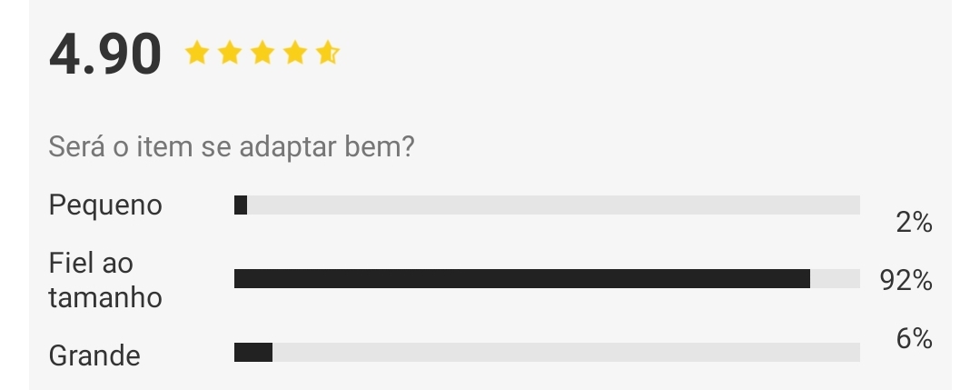Screen dimensions: 980x390
Task: Click the 6% percentage value
Action: 914,339
